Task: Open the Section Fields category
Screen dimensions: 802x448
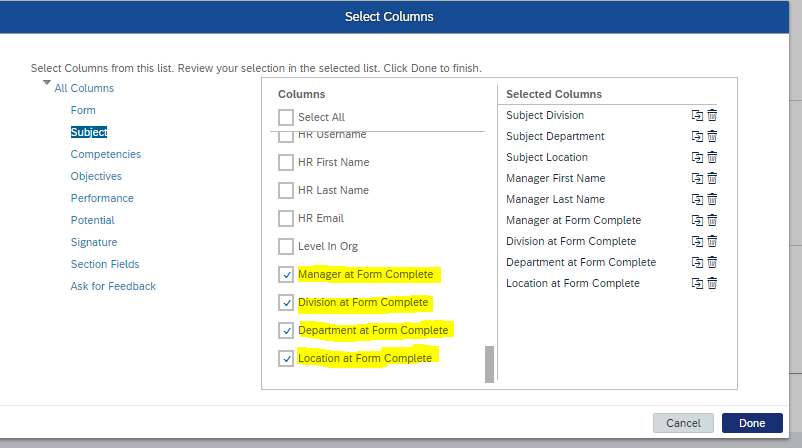Action: click(x=105, y=264)
